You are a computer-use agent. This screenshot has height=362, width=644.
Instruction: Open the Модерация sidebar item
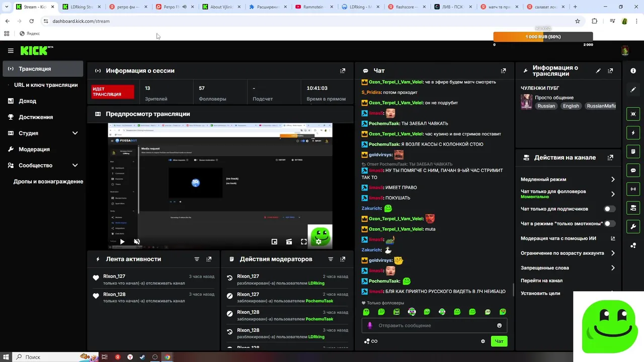pos(43,149)
